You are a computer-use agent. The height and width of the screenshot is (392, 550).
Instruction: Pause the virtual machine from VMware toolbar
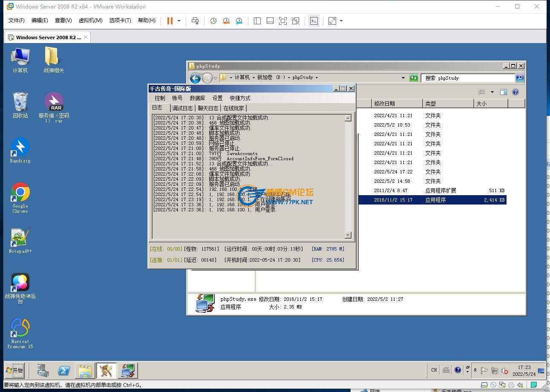click(x=170, y=21)
